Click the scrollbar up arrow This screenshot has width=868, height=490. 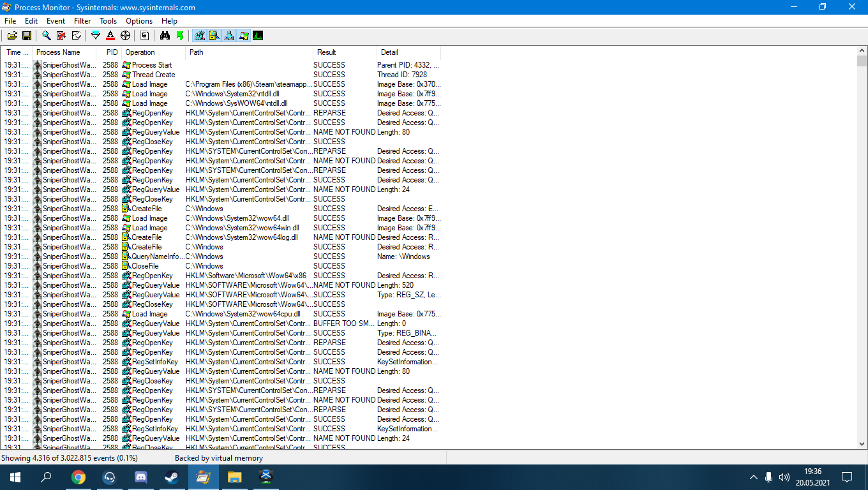pos(862,52)
